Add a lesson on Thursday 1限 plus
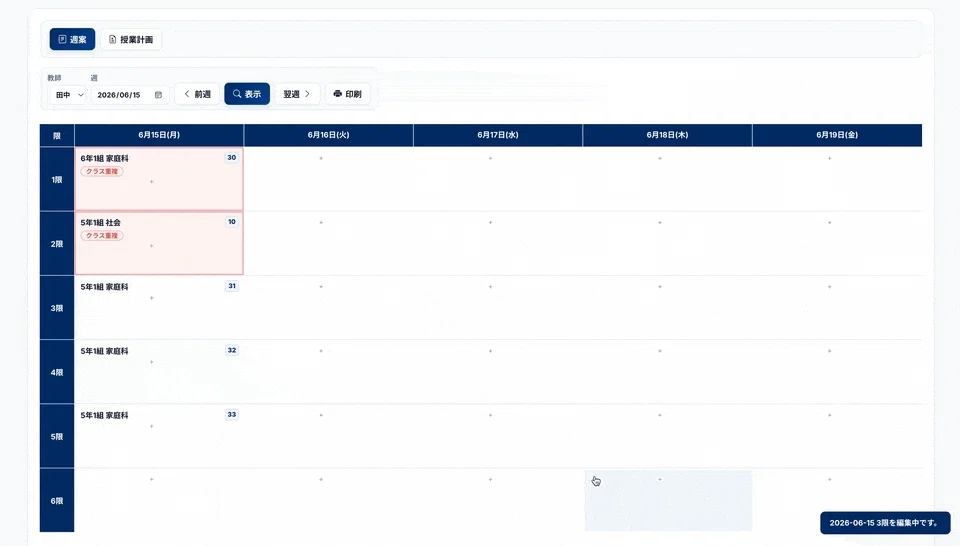960x546 pixels. coord(660,159)
